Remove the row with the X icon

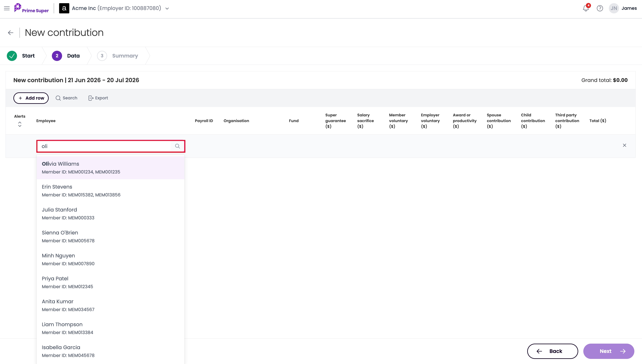(x=625, y=145)
